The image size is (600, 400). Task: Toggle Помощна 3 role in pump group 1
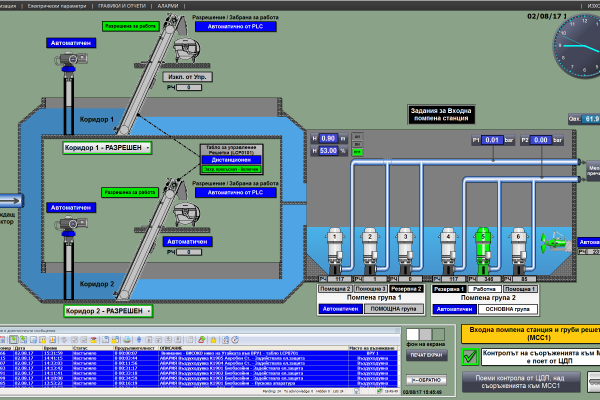pos(370,289)
